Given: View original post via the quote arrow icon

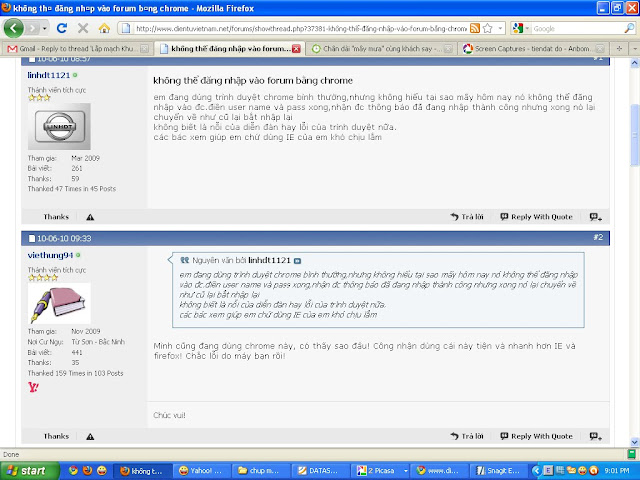Looking at the screenshot, I should pos(297,261).
